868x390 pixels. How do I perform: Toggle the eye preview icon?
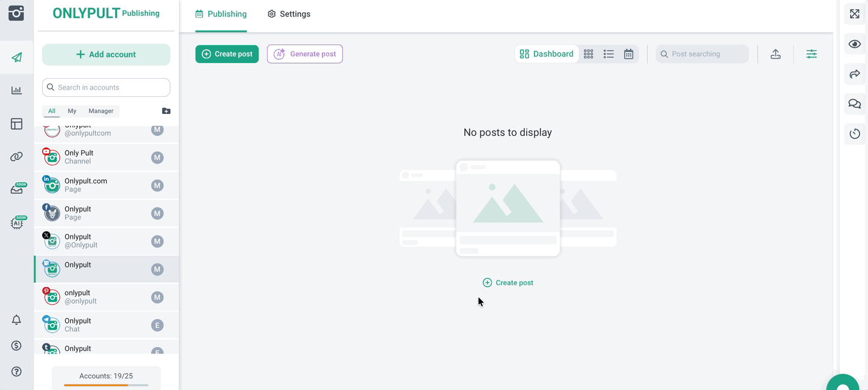tap(855, 44)
